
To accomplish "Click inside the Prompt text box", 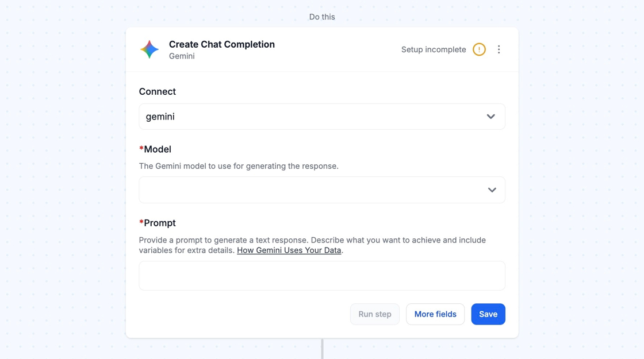I will tap(322, 276).
